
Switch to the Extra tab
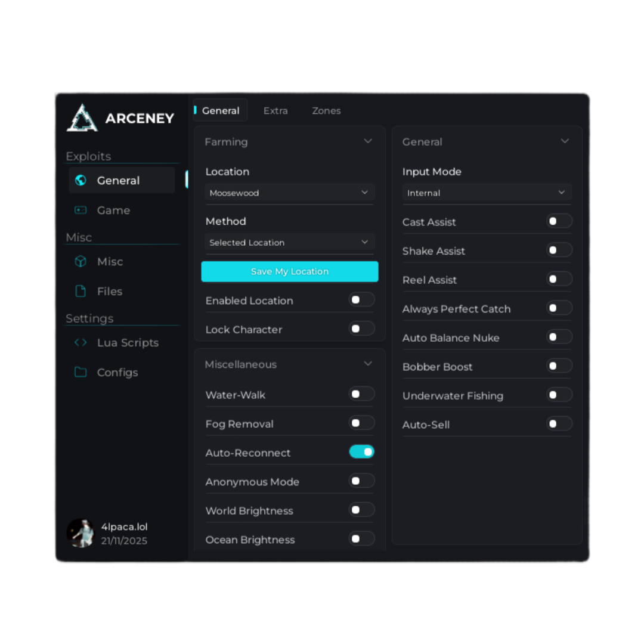(x=275, y=111)
